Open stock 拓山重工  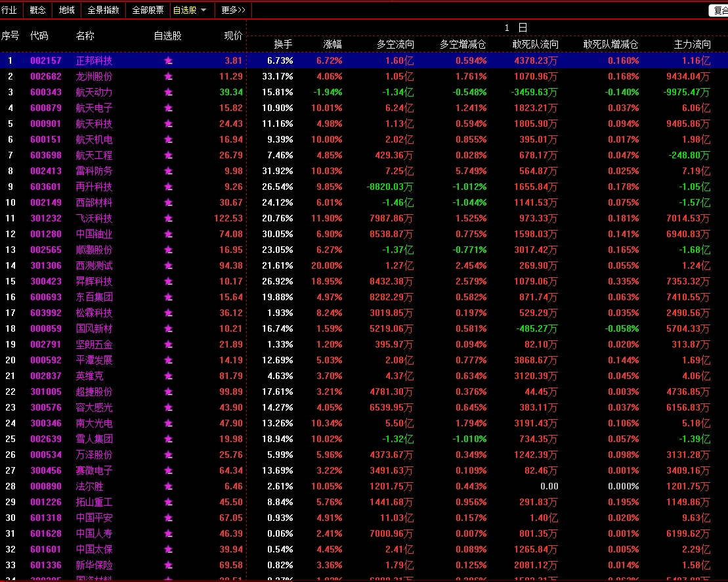[x=95, y=503]
